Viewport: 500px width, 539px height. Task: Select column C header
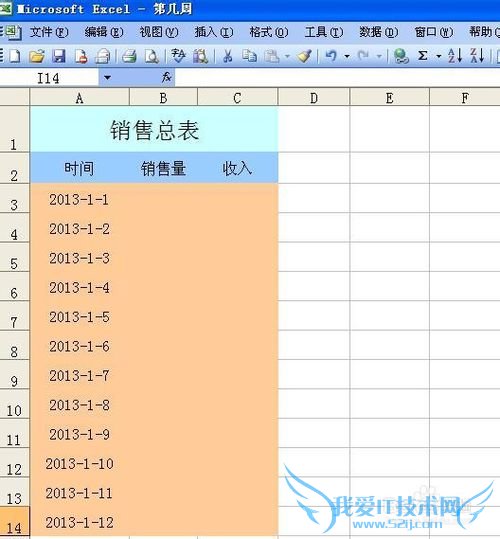[x=237, y=98]
